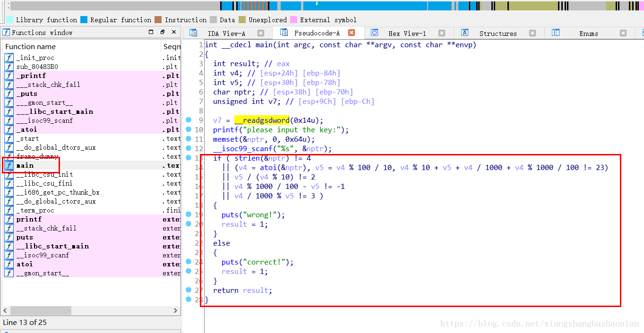Click the f icon beside the main function
This screenshot has height=333, width=644.
[9, 165]
